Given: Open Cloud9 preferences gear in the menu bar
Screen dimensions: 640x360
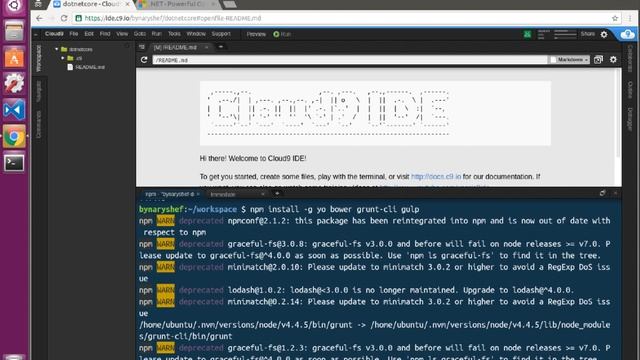Looking at the screenshot, I should tap(604, 35).
